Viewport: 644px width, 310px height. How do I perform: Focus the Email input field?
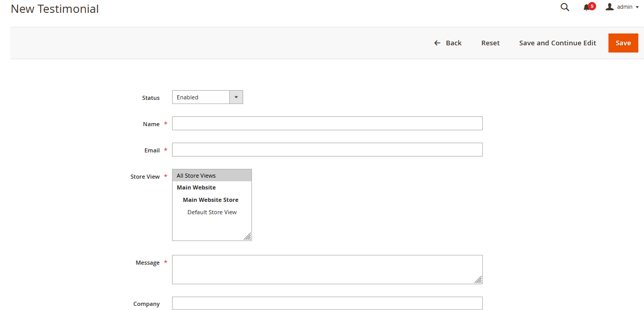tap(327, 150)
